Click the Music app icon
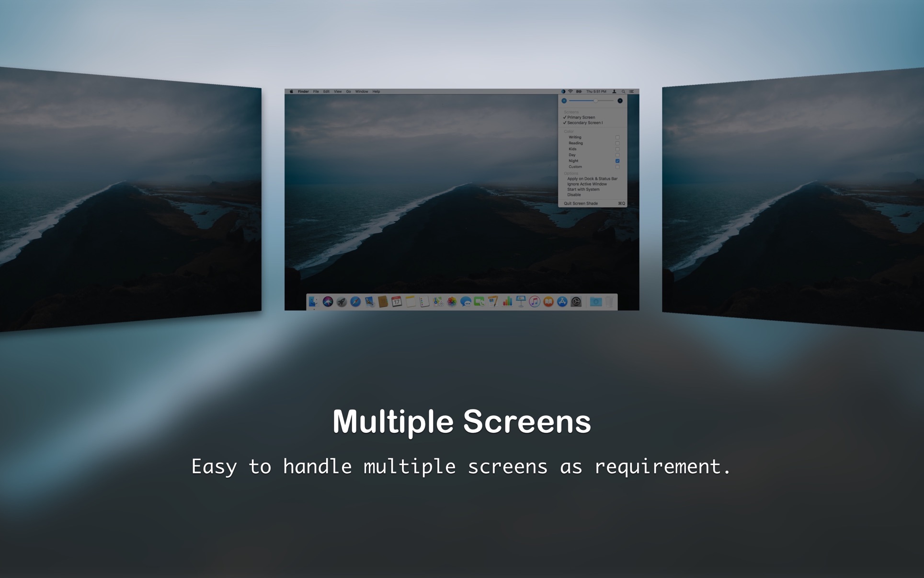924x578 pixels. click(x=535, y=302)
